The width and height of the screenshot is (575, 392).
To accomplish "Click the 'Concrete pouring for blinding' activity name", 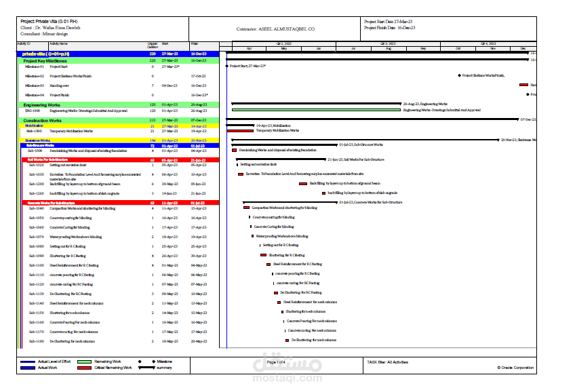I will point(71,218).
